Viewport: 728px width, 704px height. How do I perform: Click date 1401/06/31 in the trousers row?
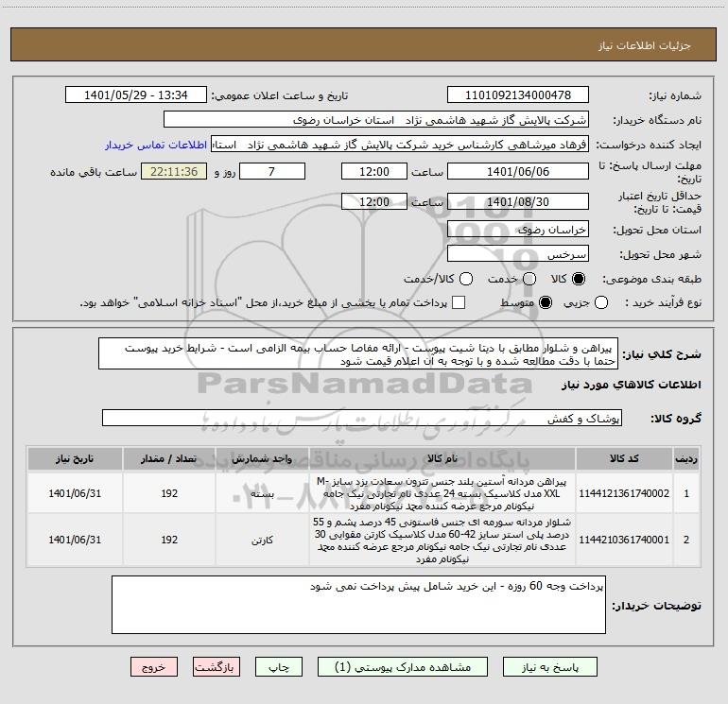[x=75, y=540]
